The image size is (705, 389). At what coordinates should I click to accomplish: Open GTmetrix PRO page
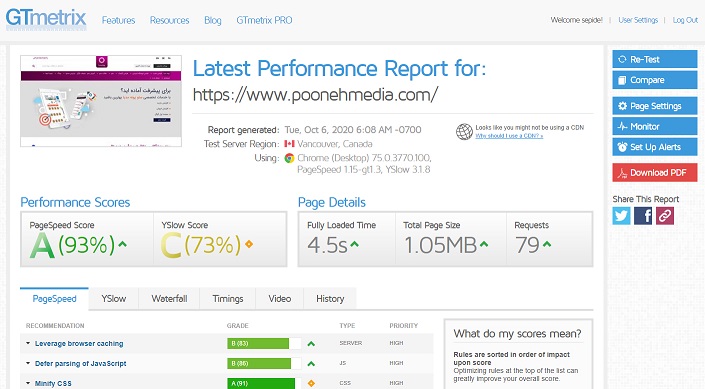coord(264,20)
